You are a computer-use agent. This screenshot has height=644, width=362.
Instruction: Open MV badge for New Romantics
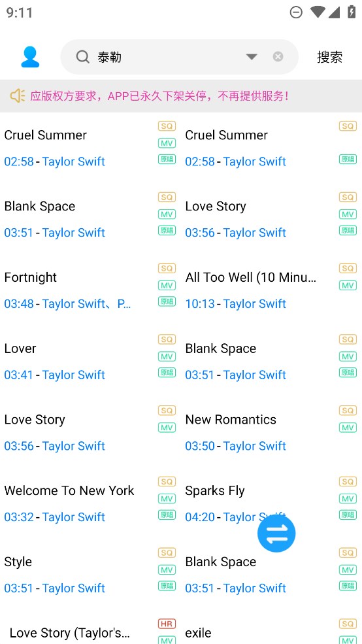(348, 428)
